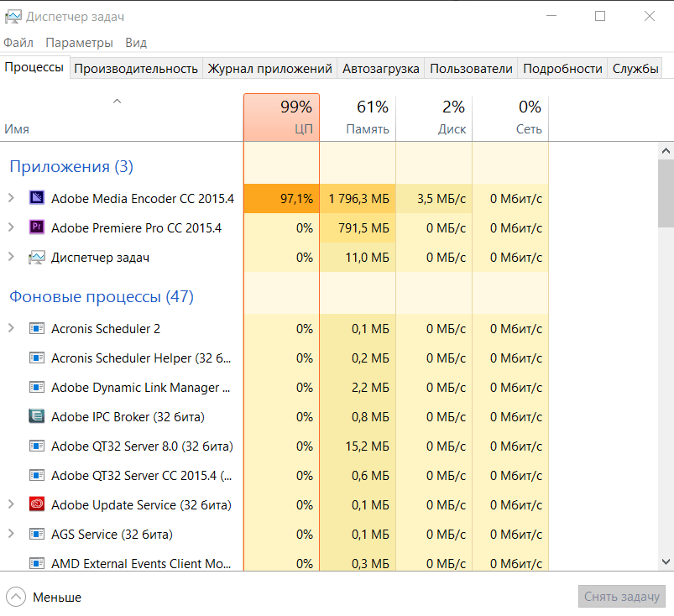Click the AMD External Events Client icon
Image resolution: width=674 pixels, height=616 pixels.
(x=37, y=563)
